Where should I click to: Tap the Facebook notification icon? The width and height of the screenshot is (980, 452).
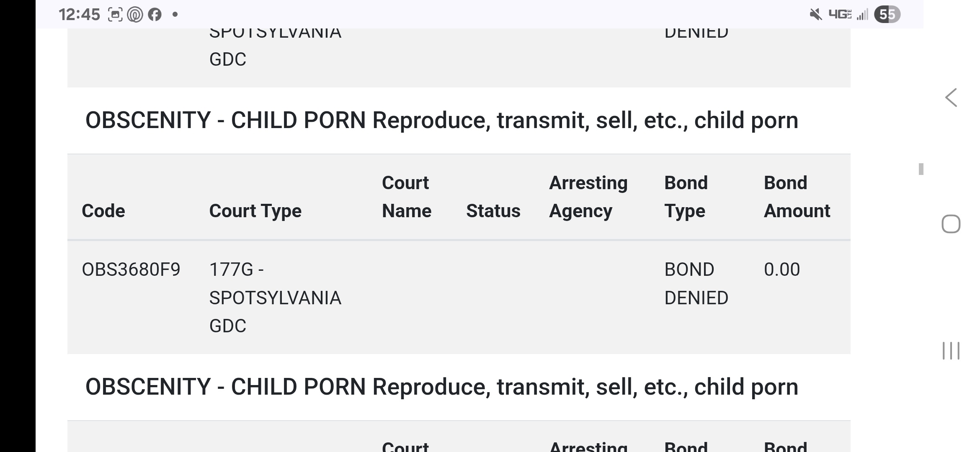coord(155,15)
